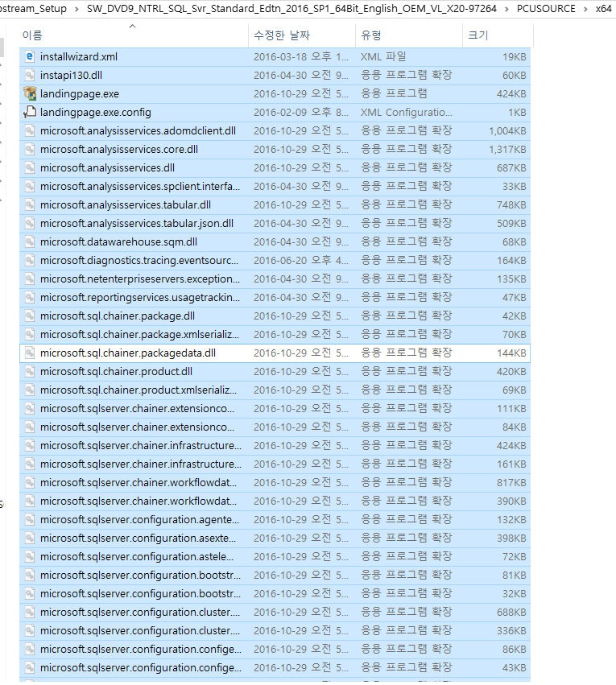Select landingpage.exe.config file name
616x685 pixels.
(96, 112)
